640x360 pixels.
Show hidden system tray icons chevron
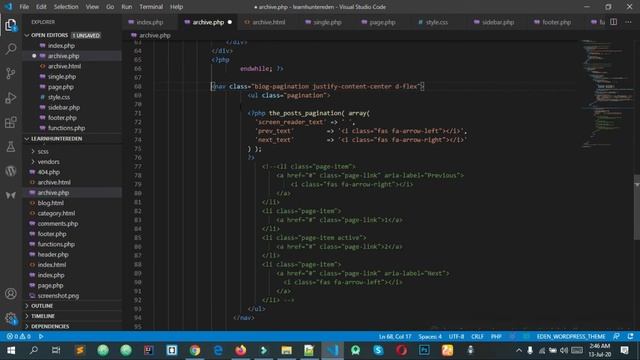pyautogui.click(x=519, y=350)
